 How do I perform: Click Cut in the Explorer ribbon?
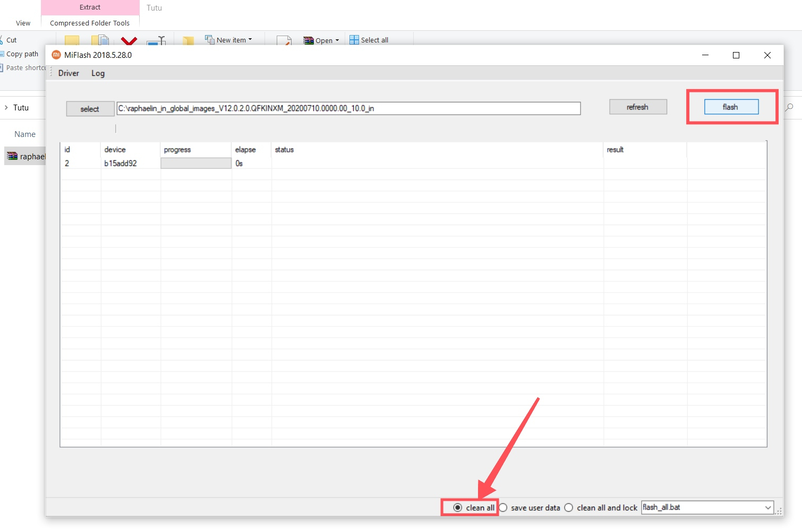click(8, 40)
